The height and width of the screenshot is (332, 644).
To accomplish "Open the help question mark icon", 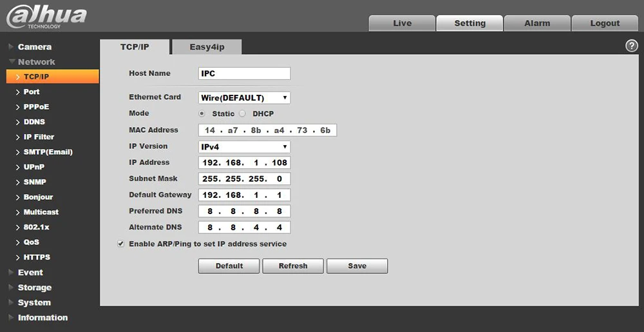I will tap(631, 46).
